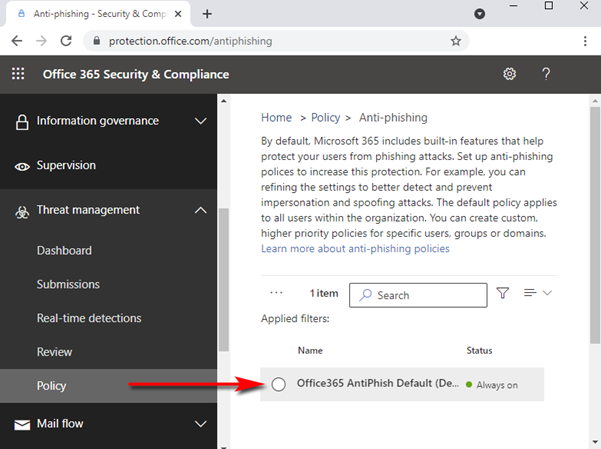Go to the Policy breadcrumb link
The image size is (601, 449).
pyautogui.click(x=325, y=117)
